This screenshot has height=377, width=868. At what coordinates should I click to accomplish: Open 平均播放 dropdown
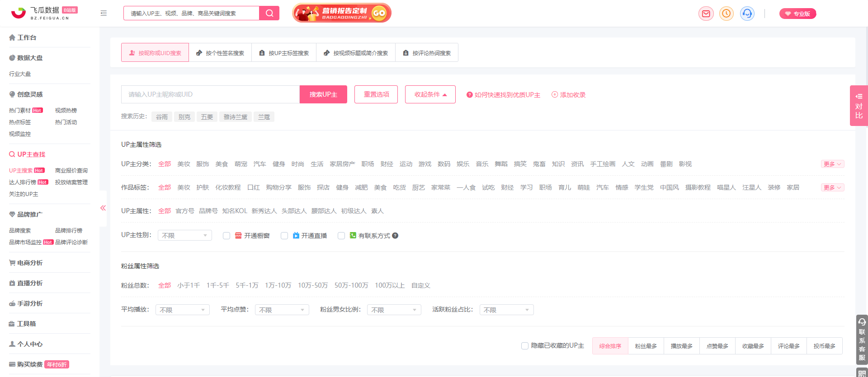click(x=182, y=310)
